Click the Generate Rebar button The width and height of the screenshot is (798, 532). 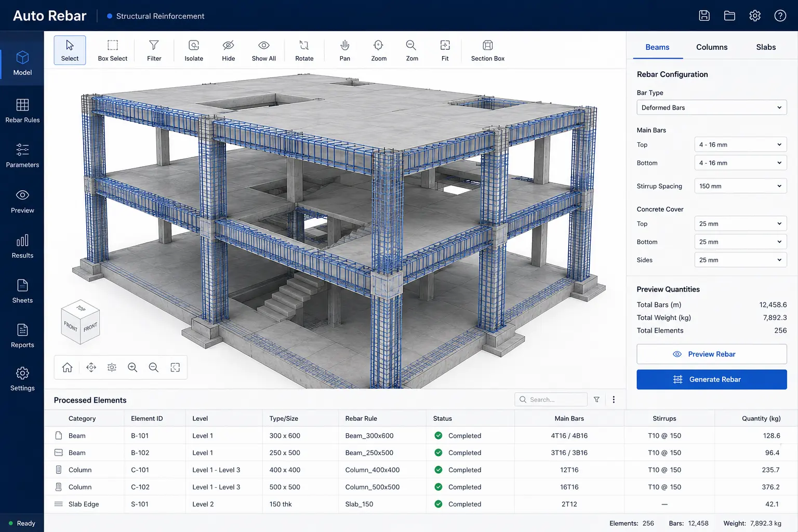(712, 379)
